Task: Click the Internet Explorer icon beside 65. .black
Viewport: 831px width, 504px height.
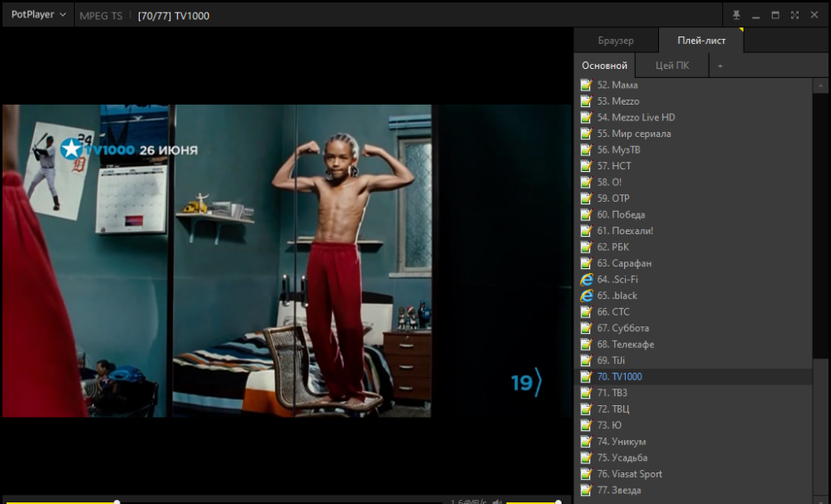Action: [x=586, y=296]
